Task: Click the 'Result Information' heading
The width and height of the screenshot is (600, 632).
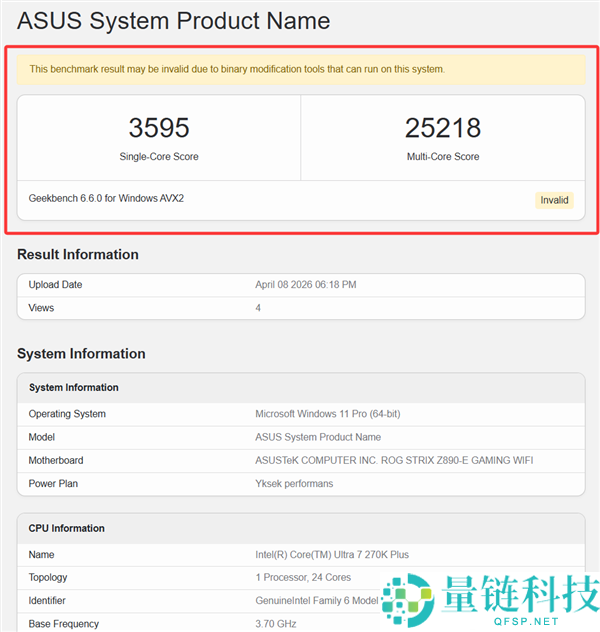Action: click(78, 254)
